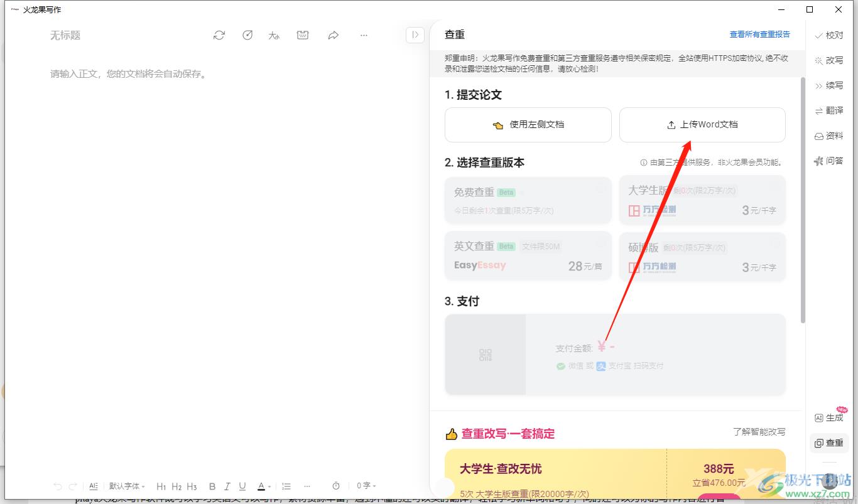This screenshot has height=504, width=858.
Task: Select the 硕博版 万方检测 option
Action: click(x=702, y=255)
